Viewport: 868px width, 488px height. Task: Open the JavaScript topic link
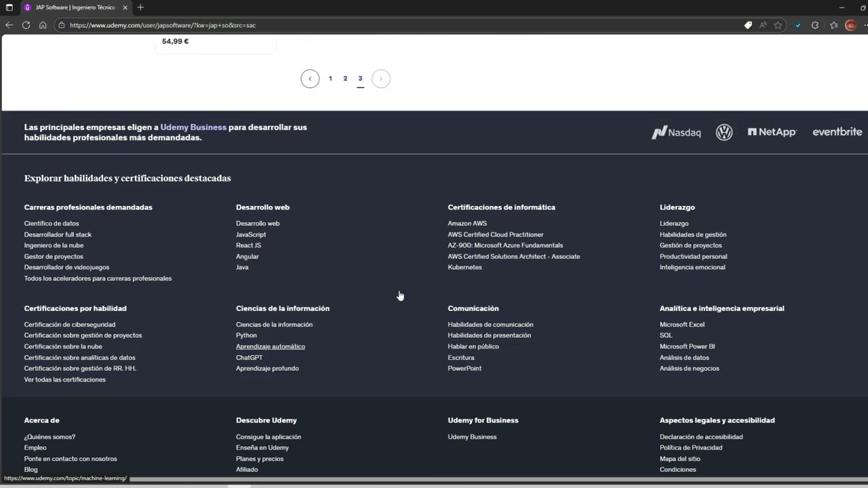(x=251, y=235)
